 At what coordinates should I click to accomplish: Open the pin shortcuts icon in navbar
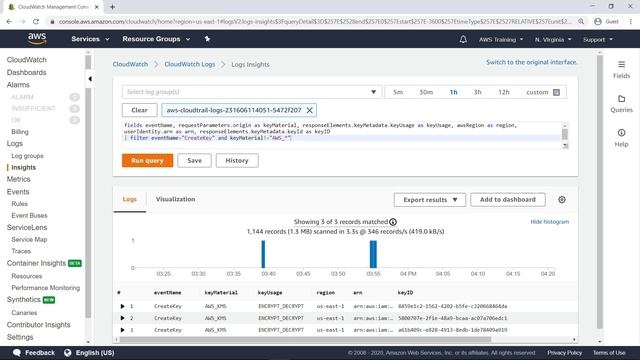(207, 39)
